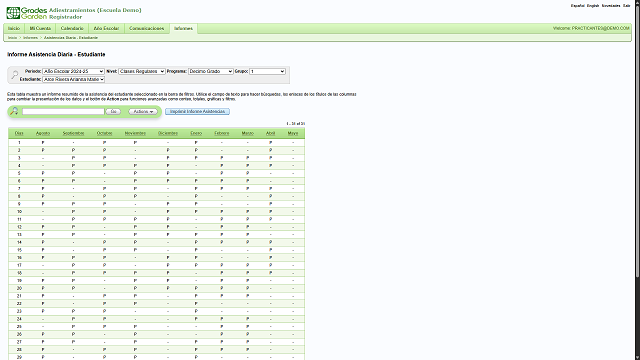
Task: Click the day 20 cell in Días column
Action: tap(19, 288)
